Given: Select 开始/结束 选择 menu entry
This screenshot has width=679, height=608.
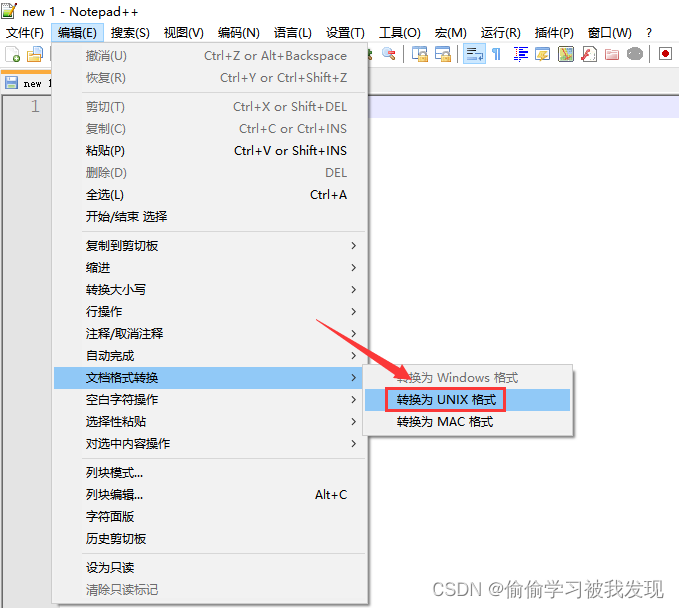Looking at the screenshot, I should [x=210, y=217].
